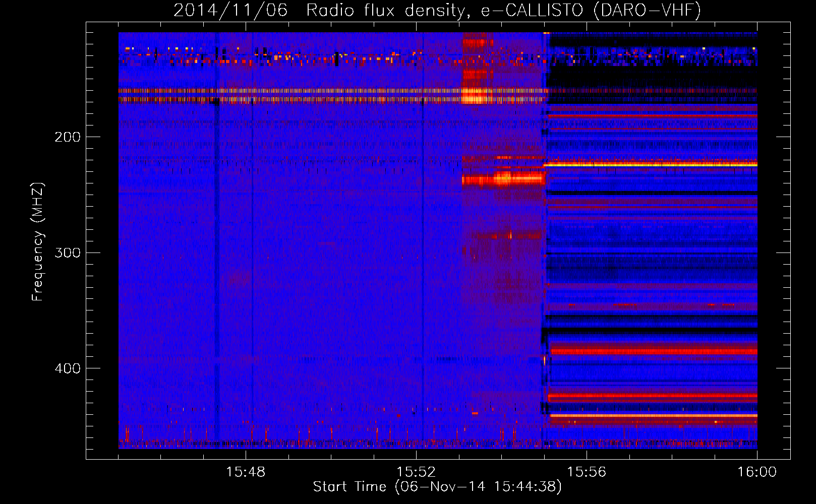This screenshot has height=504, width=816.
Task: Click the plot title "2014/11/06 Radio flux density, e-CALLISTO (DARO-VHF)"
Action: pyautogui.click(x=437, y=10)
